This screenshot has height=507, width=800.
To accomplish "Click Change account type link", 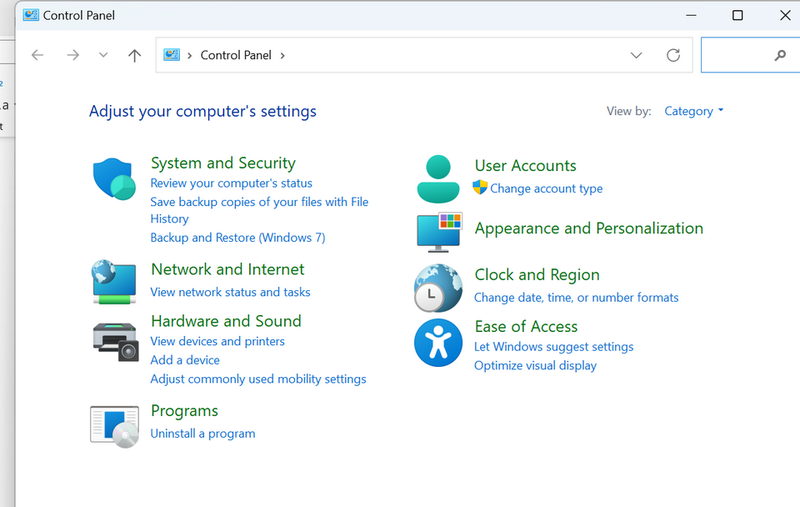I will [x=546, y=188].
